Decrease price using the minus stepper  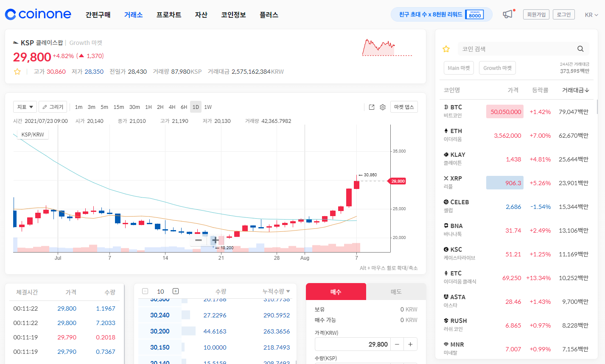pyautogui.click(x=397, y=344)
